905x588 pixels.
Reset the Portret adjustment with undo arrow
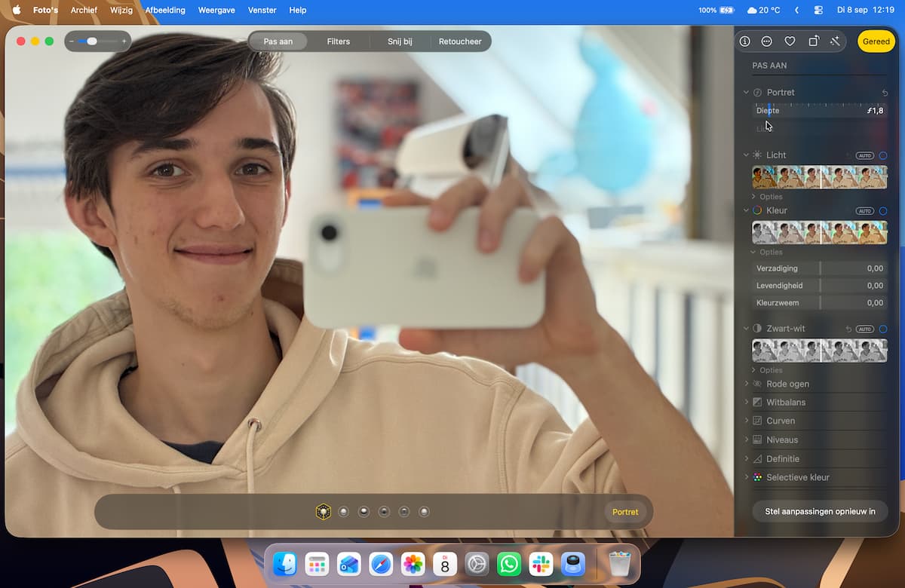(x=884, y=93)
